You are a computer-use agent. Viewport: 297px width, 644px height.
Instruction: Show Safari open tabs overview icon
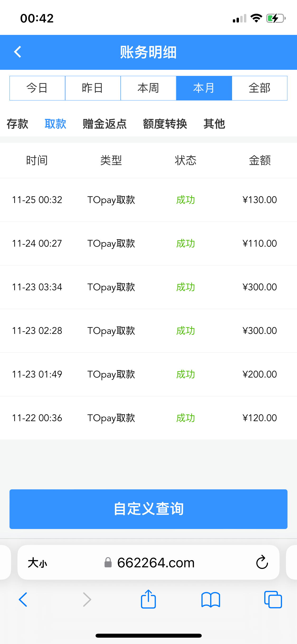[273, 600]
